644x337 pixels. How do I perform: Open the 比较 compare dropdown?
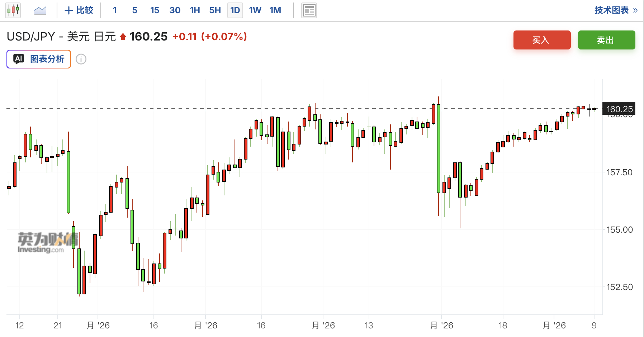pos(79,10)
